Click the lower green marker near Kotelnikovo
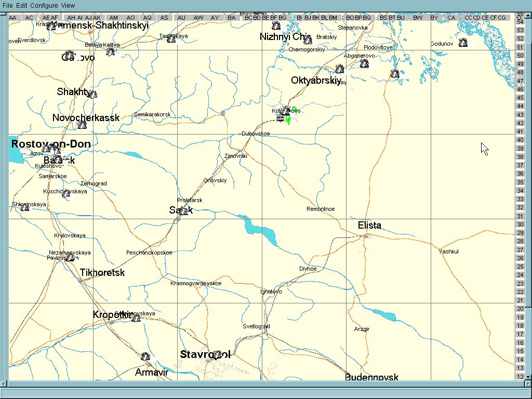 [x=288, y=119]
